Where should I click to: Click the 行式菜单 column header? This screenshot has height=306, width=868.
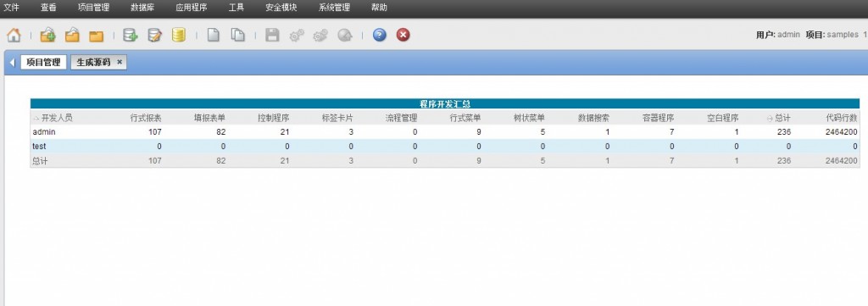465,118
